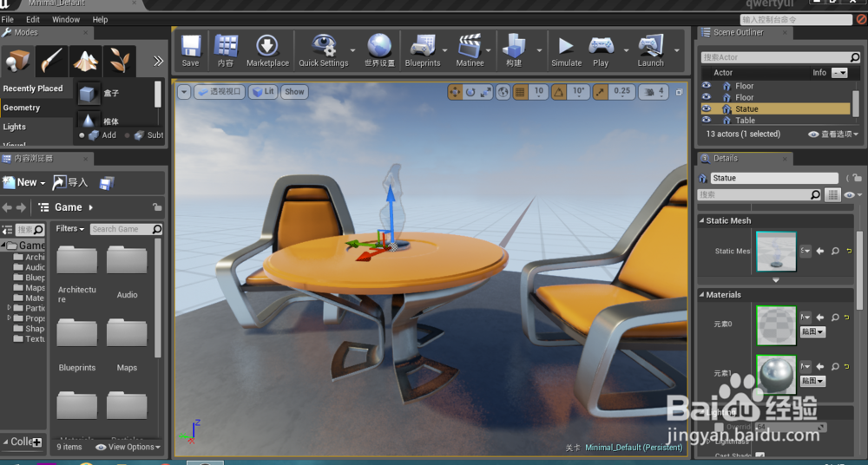Toggle visibility of Statue actor
The height and width of the screenshot is (465, 868).
point(707,109)
